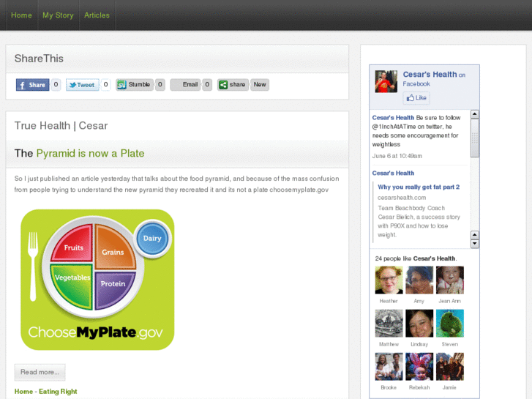
Task: Click the Twitter Tweet button
Action: (x=83, y=84)
